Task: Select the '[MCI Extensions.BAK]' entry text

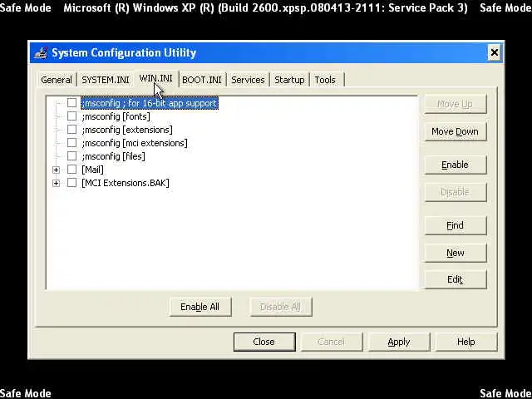Action: coord(126,183)
